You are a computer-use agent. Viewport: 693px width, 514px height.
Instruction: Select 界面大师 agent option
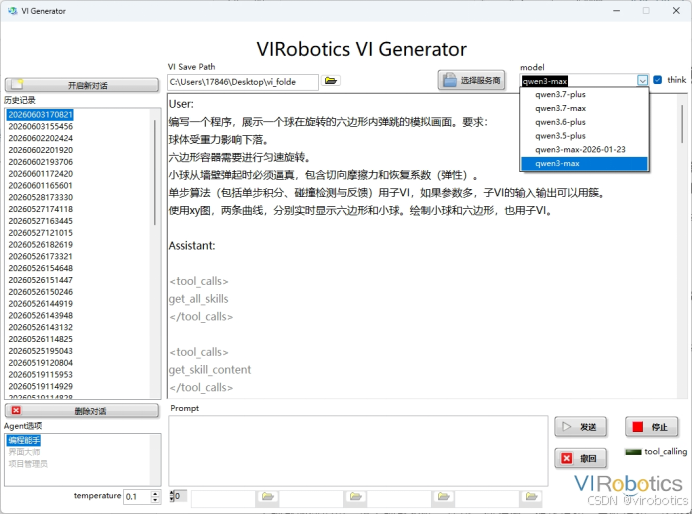click(24, 452)
